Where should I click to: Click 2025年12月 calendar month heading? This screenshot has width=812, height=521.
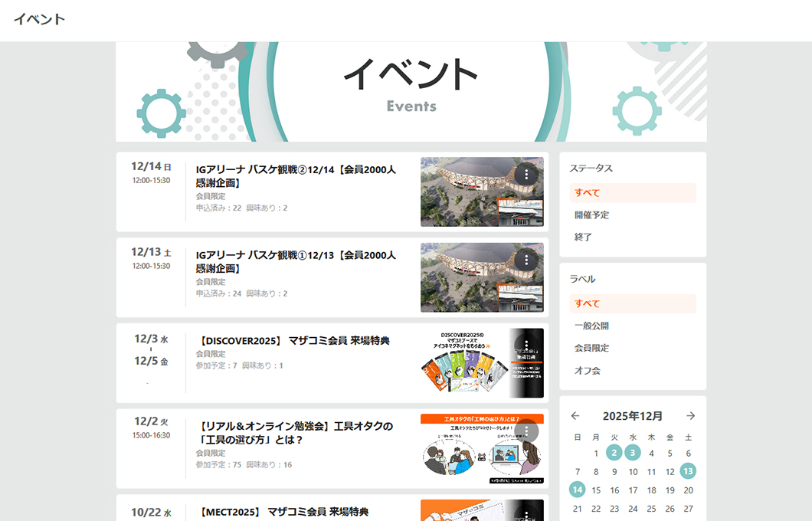click(632, 416)
